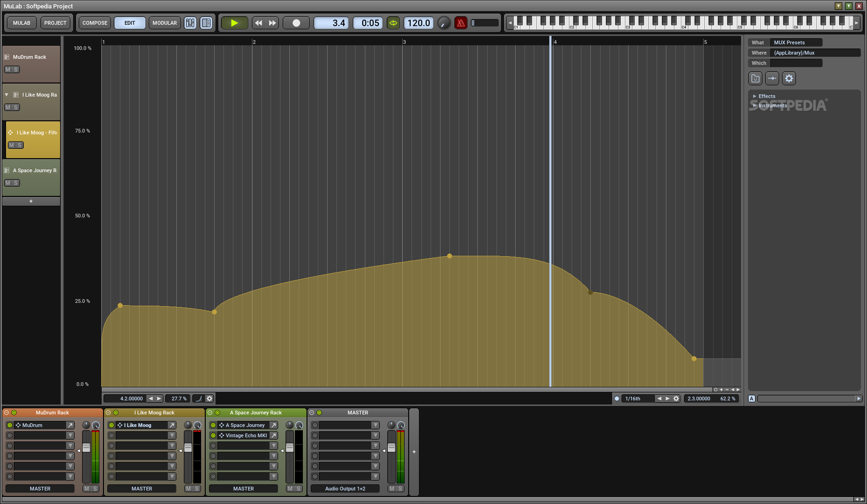This screenshot has height=504, width=867.
Task: Open second slot dropdown in I Like Moog Rack
Action: [x=172, y=435]
